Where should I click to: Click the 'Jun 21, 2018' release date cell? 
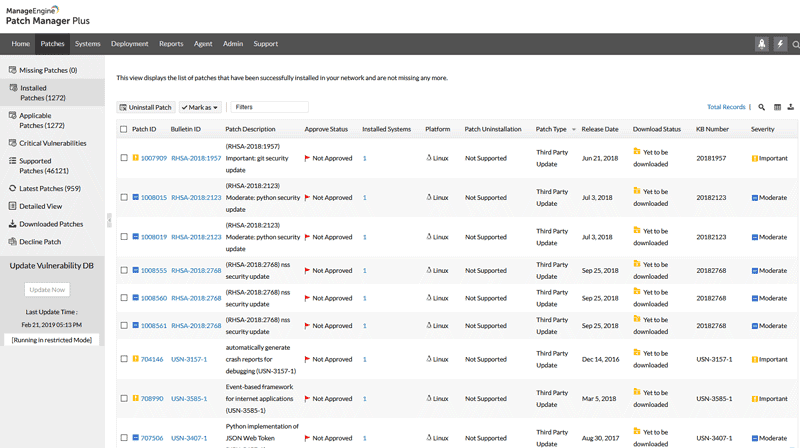600,158
